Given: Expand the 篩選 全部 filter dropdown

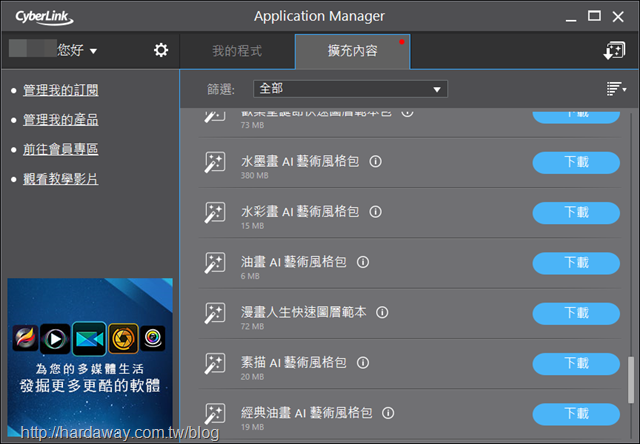Looking at the screenshot, I should point(350,89).
